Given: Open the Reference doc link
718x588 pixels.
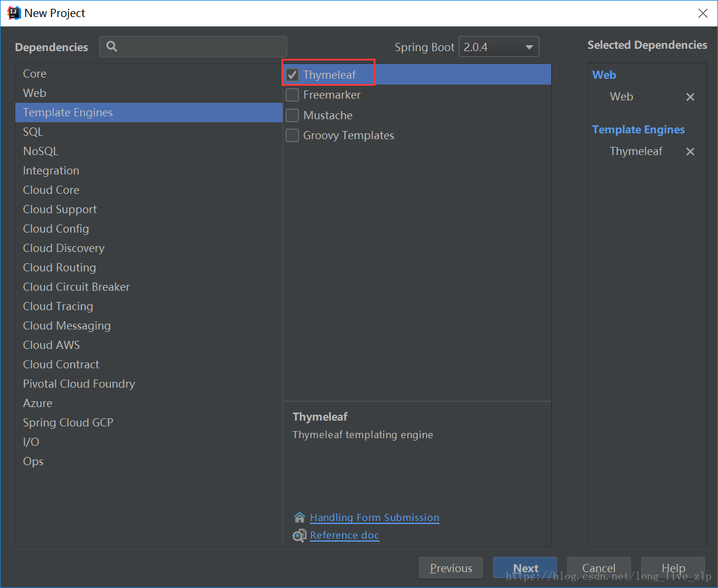Looking at the screenshot, I should (x=344, y=535).
